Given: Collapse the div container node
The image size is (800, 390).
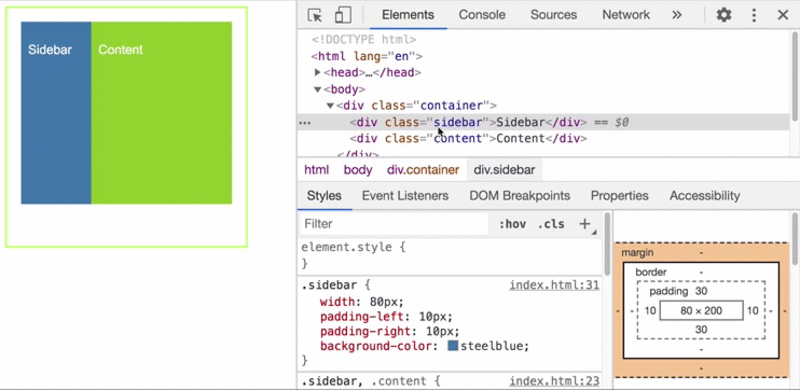Looking at the screenshot, I should click(330, 106).
